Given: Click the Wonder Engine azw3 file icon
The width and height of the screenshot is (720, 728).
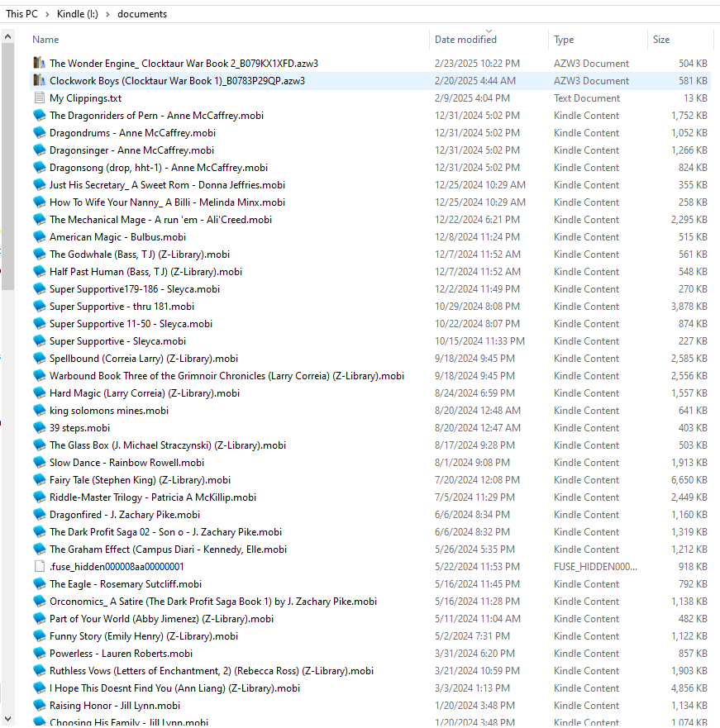Looking at the screenshot, I should [40, 63].
